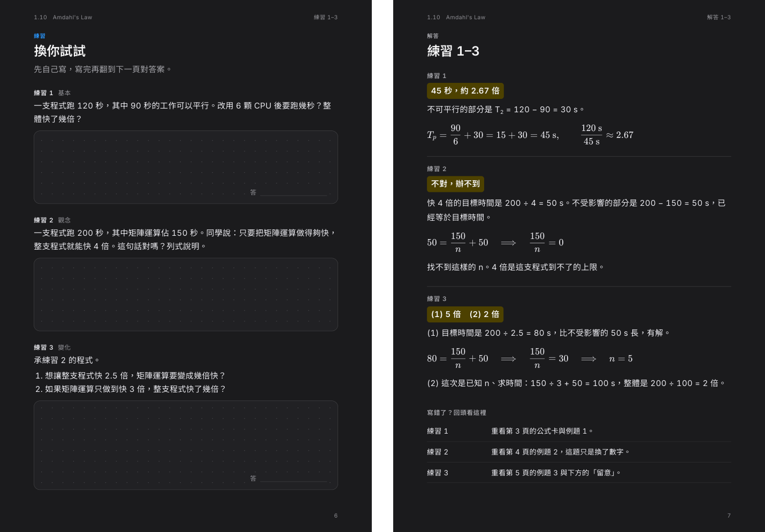Click the 練習 2 觀念 heading

[x=52, y=220]
